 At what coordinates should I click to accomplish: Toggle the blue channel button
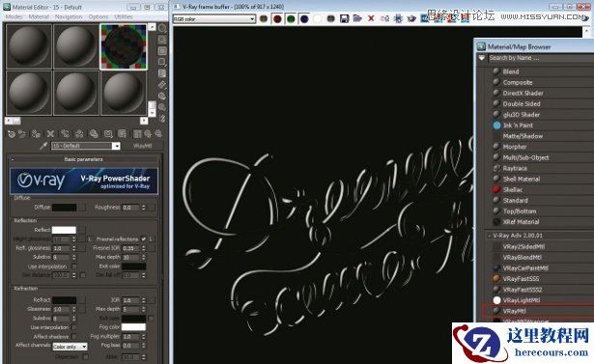304,18
